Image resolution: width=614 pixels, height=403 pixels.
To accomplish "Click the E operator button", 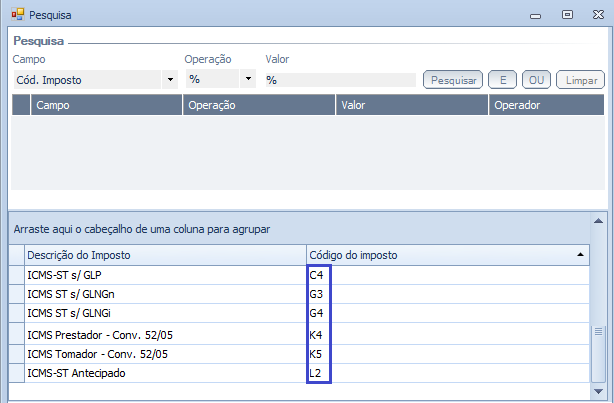I will (x=501, y=79).
